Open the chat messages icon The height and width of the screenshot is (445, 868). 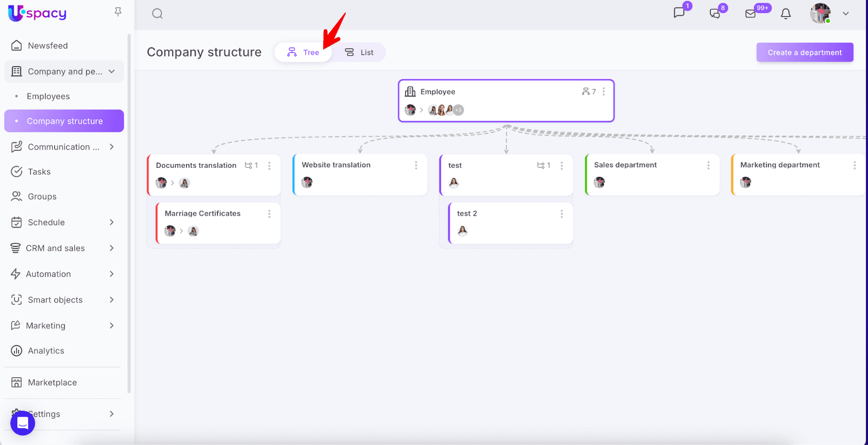coord(679,13)
